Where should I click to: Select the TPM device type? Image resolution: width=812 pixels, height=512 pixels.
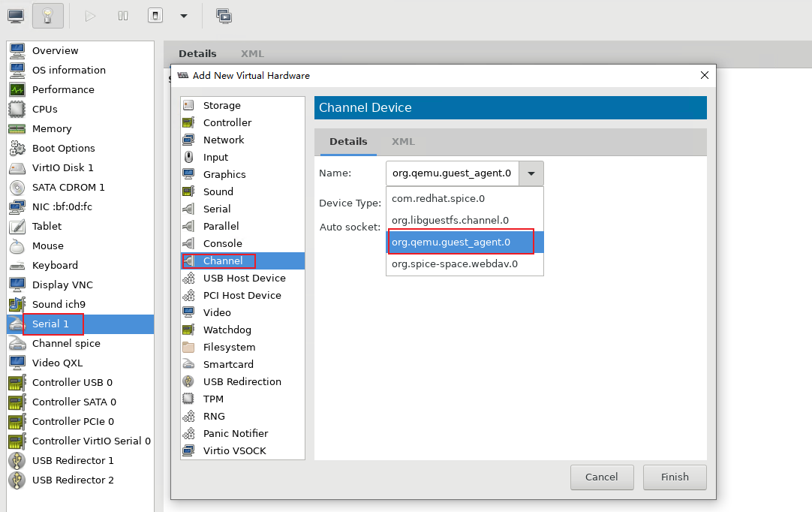212,399
